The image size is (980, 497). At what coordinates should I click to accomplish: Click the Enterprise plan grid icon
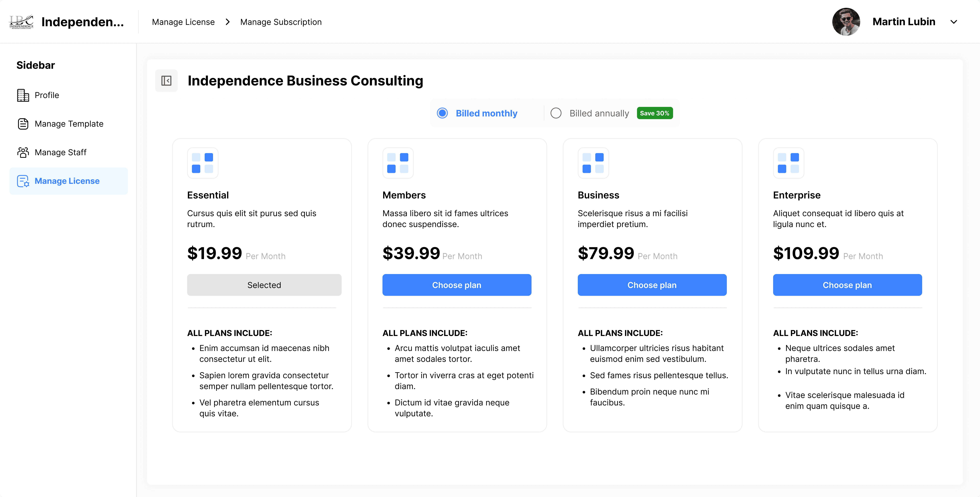click(788, 163)
